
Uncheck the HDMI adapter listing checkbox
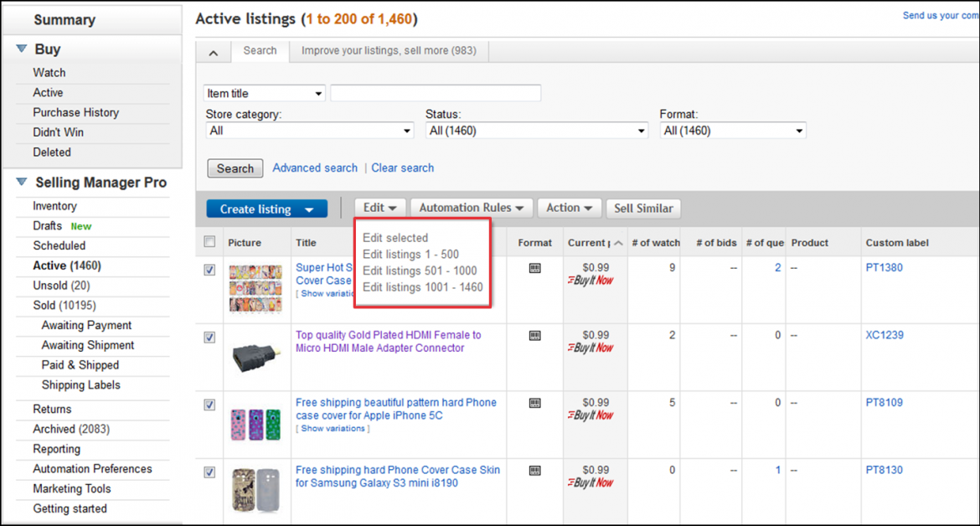(x=209, y=338)
